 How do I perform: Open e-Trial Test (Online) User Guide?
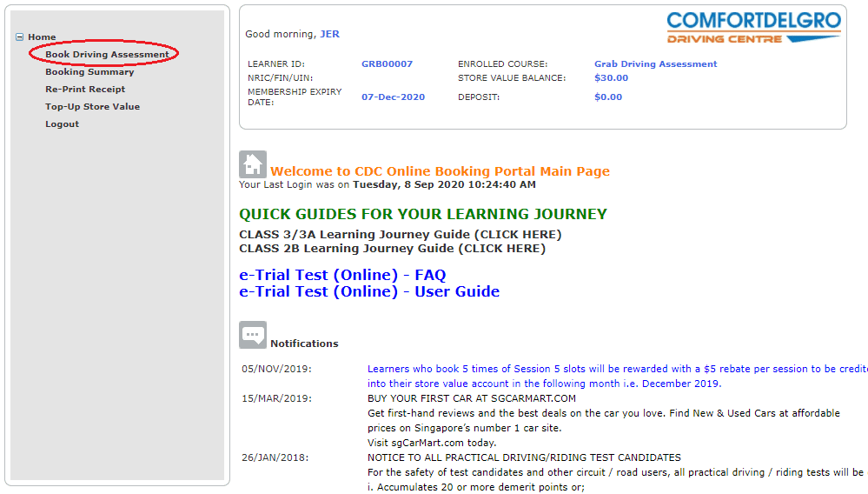click(x=369, y=292)
